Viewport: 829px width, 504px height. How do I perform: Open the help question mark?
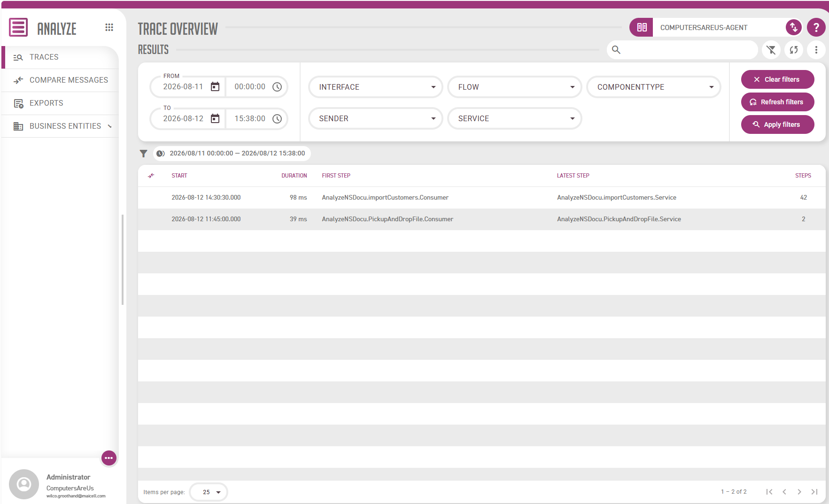click(816, 27)
